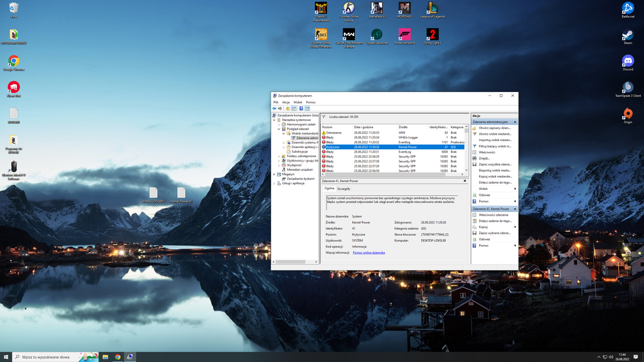This screenshot has height=362, width=644.
Task: Select the Kernel-Power 41 file on desktop
Action: click(181, 195)
